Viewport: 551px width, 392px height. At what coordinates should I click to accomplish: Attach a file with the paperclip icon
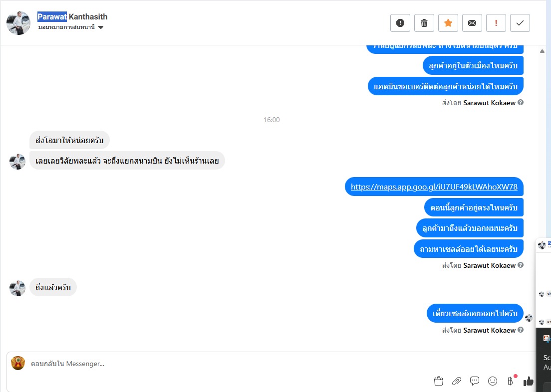click(457, 381)
